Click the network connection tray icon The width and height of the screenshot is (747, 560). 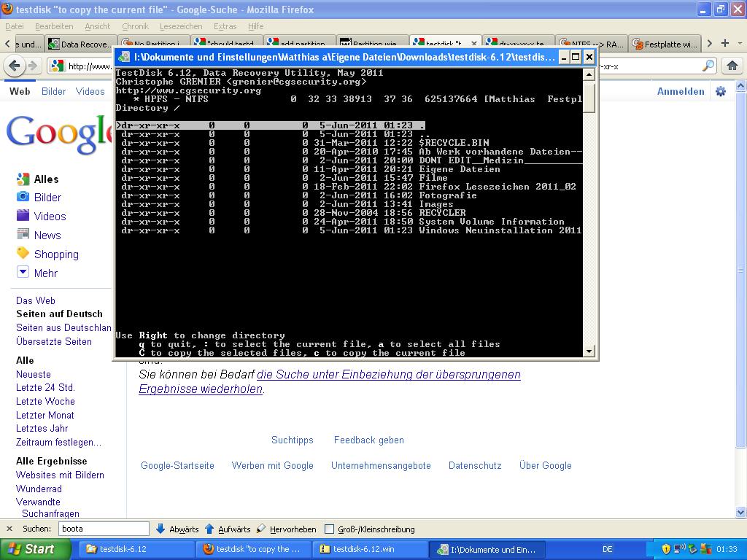point(680,549)
